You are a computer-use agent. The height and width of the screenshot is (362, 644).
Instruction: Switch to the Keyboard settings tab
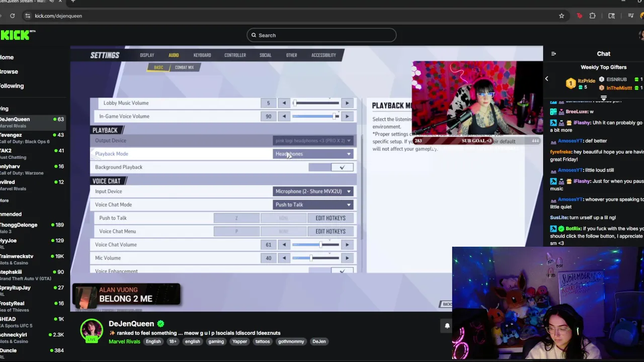click(202, 55)
